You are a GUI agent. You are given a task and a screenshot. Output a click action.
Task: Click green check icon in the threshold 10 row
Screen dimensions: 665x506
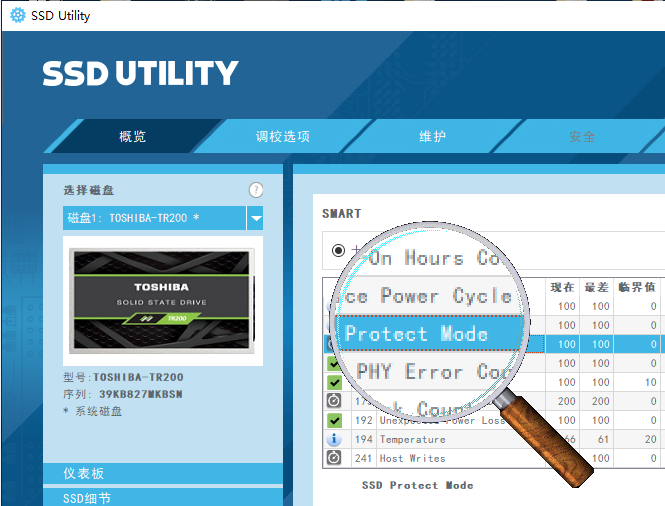(x=334, y=382)
